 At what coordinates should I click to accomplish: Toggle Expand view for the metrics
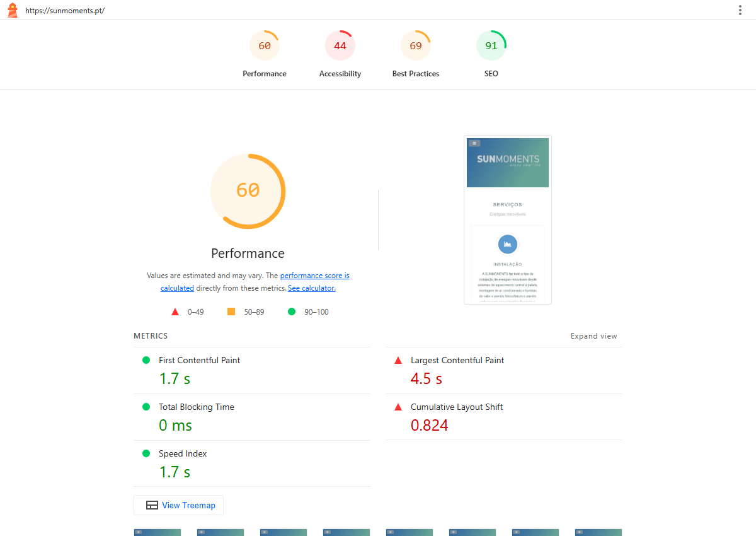pyautogui.click(x=594, y=336)
